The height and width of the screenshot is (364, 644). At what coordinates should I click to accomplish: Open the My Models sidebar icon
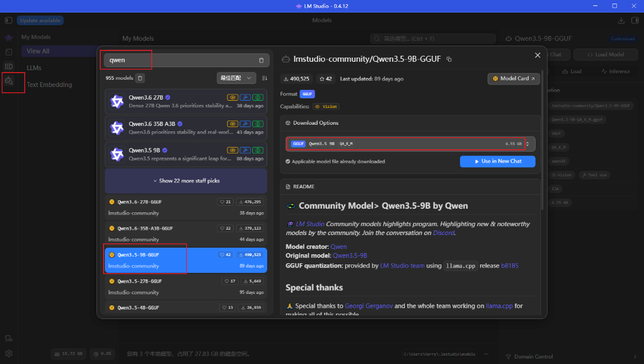(8, 66)
